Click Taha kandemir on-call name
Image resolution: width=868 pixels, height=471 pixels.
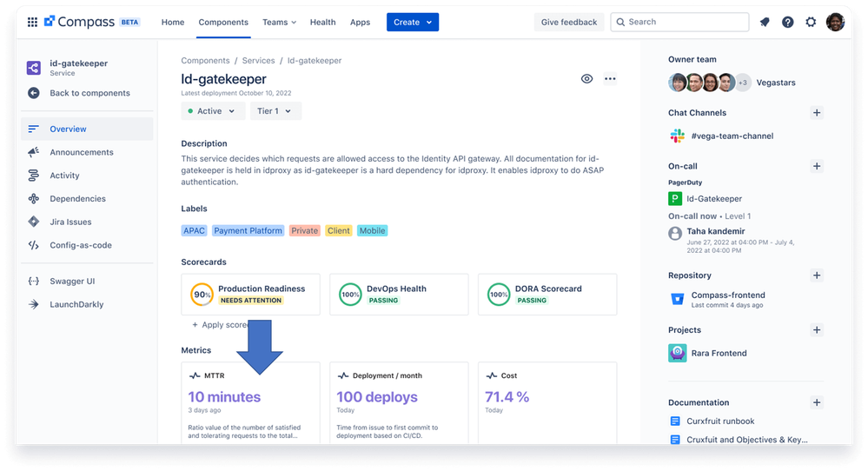(x=716, y=231)
